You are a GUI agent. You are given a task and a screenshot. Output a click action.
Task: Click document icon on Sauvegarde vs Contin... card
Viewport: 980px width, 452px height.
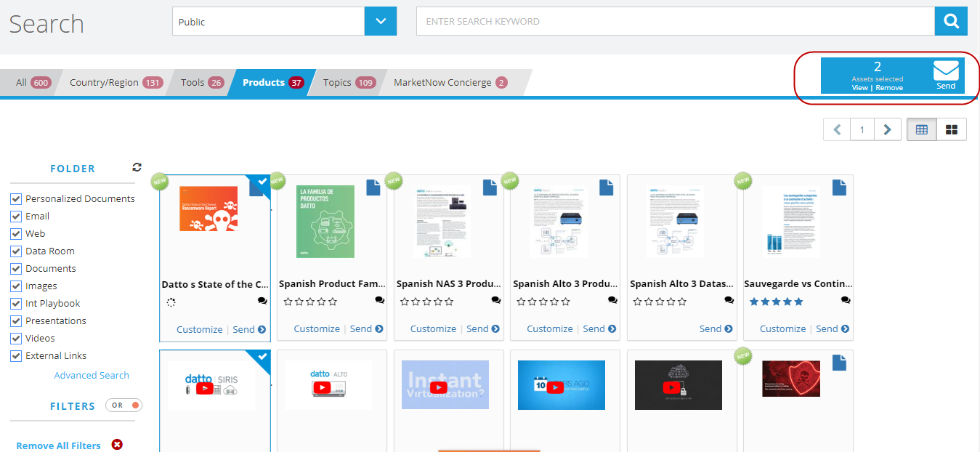840,187
